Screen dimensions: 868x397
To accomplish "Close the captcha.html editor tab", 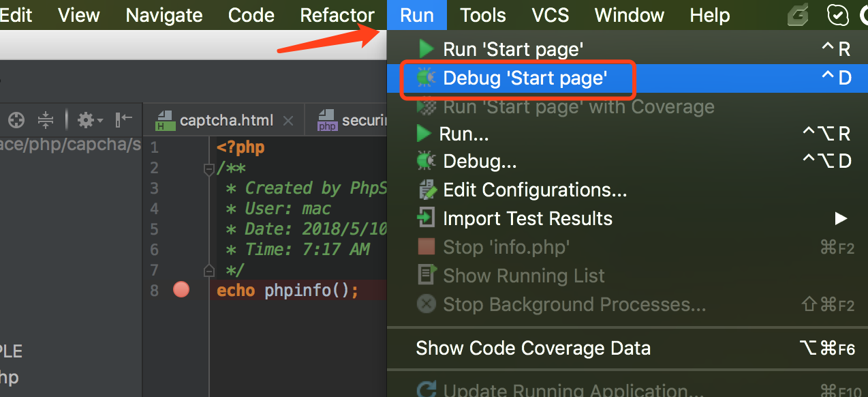I will tap(288, 121).
